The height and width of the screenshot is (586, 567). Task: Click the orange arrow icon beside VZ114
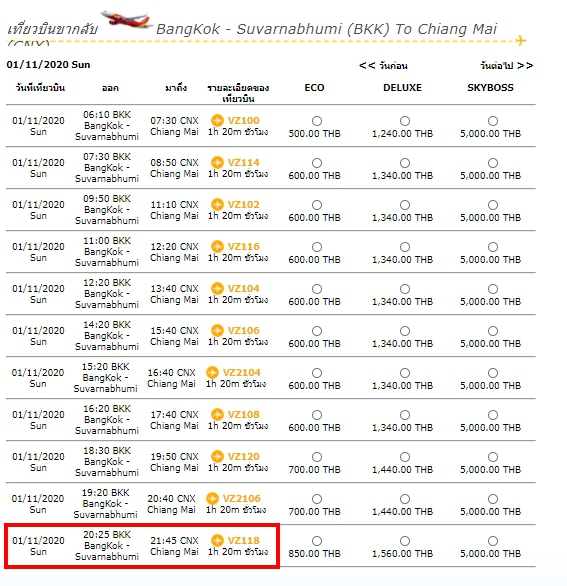point(217,162)
